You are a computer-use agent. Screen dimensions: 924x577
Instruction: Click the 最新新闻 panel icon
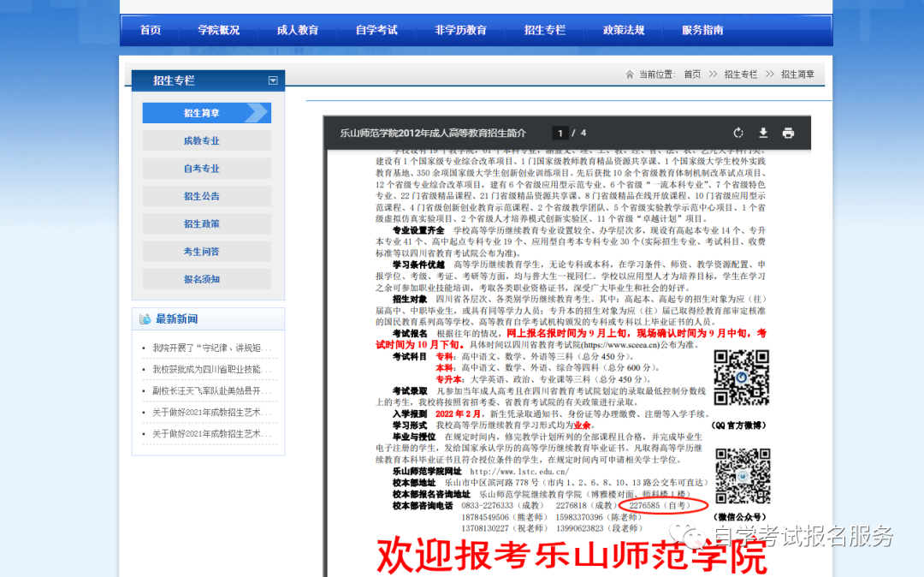(x=145, y=319)
